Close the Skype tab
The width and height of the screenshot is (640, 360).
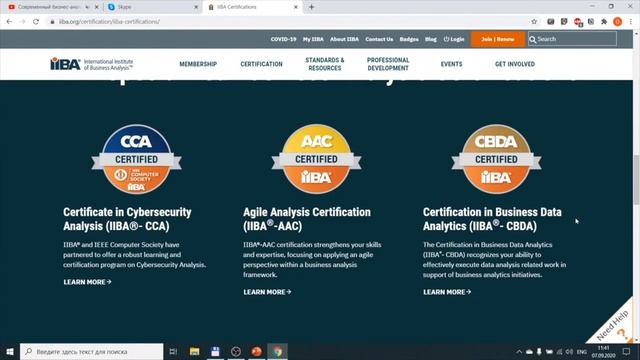(196, 7)
